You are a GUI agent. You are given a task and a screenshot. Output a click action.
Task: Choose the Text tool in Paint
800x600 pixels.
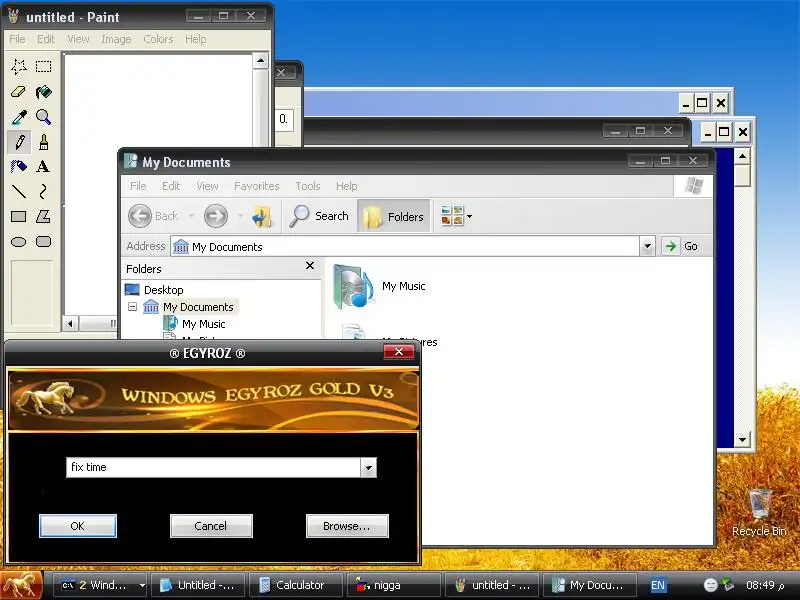(x=44, y=166)
